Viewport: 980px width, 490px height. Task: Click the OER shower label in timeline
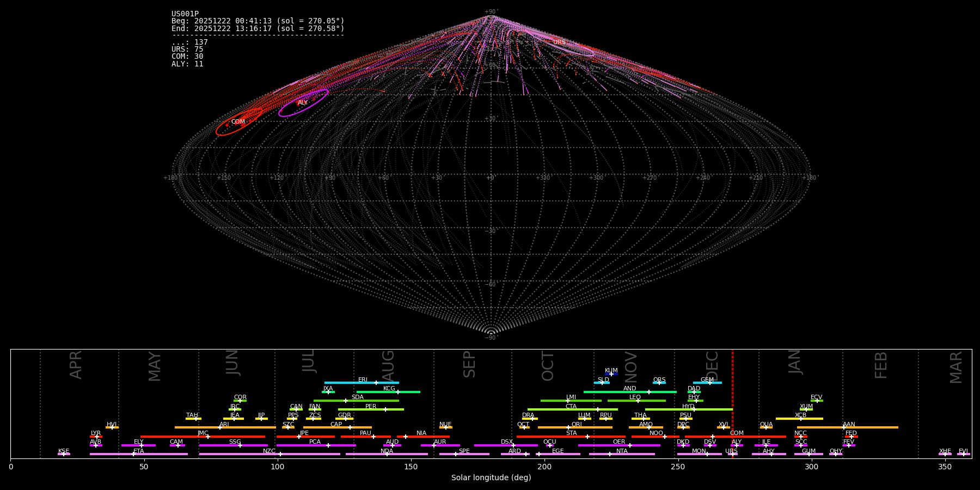pyautogui.click(x=619, y=442)
